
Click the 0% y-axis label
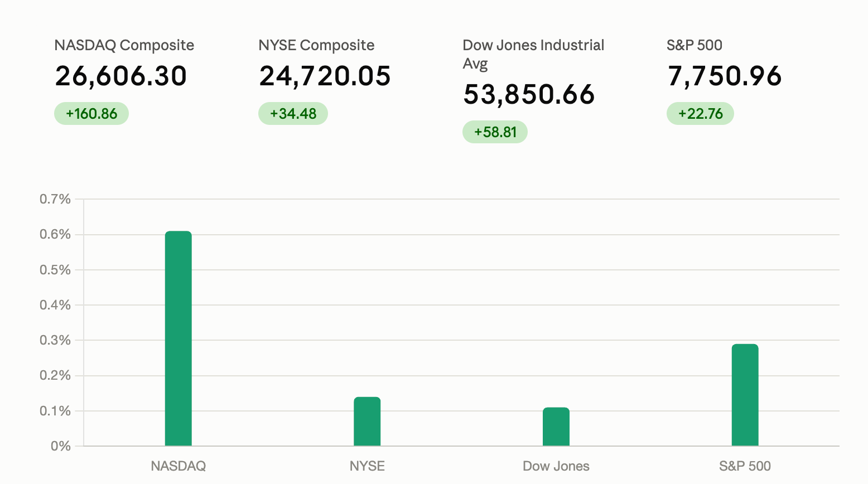(61, 446)
